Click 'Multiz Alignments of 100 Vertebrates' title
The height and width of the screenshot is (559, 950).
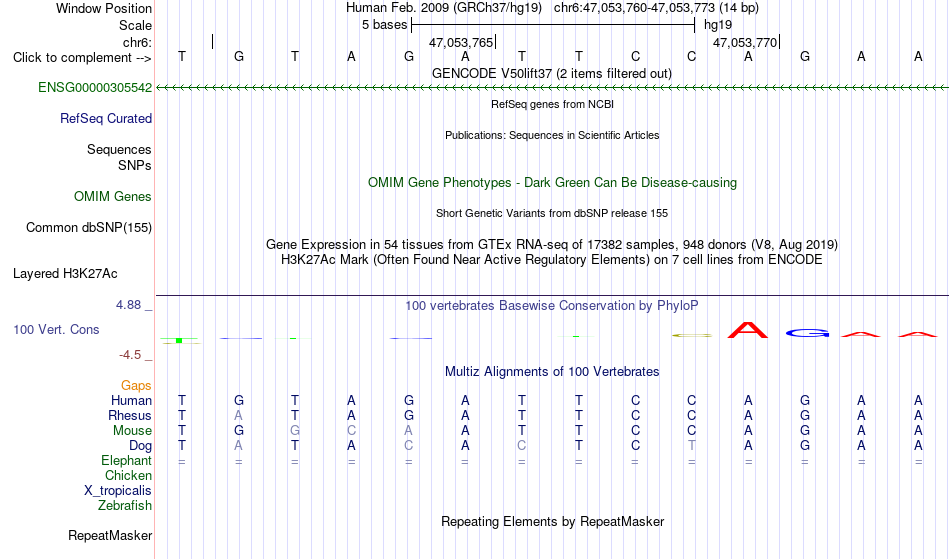pyautogui.click(x=552, y=371)
